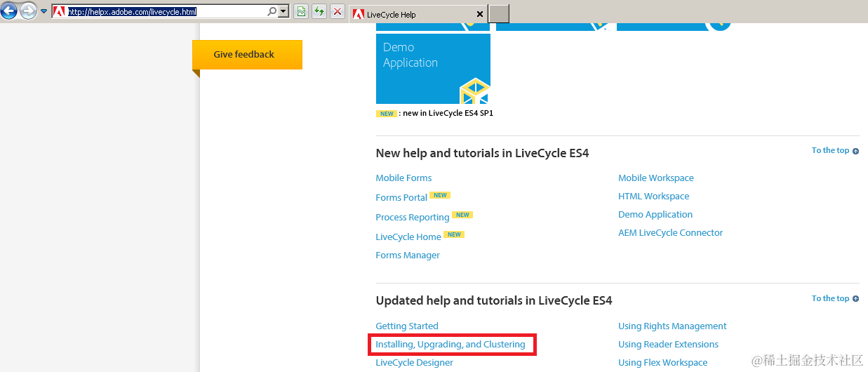Toggle the Compatibility View icon
Screen dimensions: 868x372
[301, 11]
